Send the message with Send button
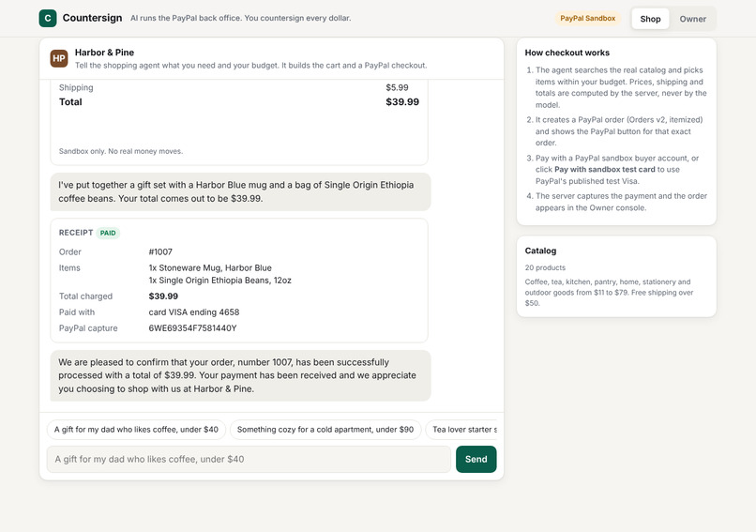 tap(476, 459)
